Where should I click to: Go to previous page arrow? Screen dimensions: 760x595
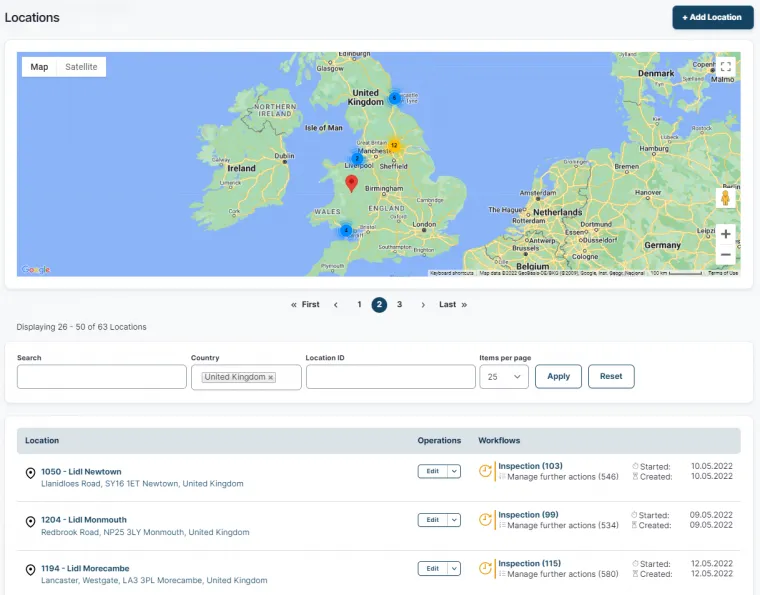[x=336, y=305]
